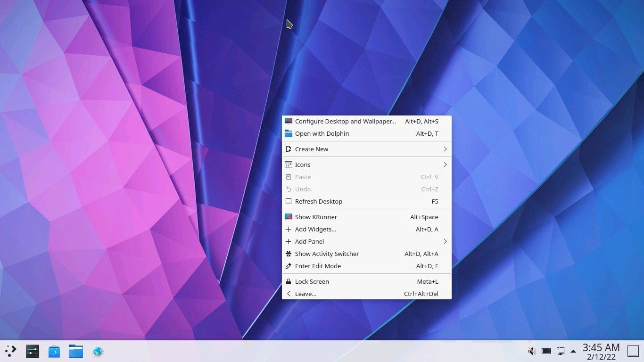Expand the Icons submenu

point(367,165)
